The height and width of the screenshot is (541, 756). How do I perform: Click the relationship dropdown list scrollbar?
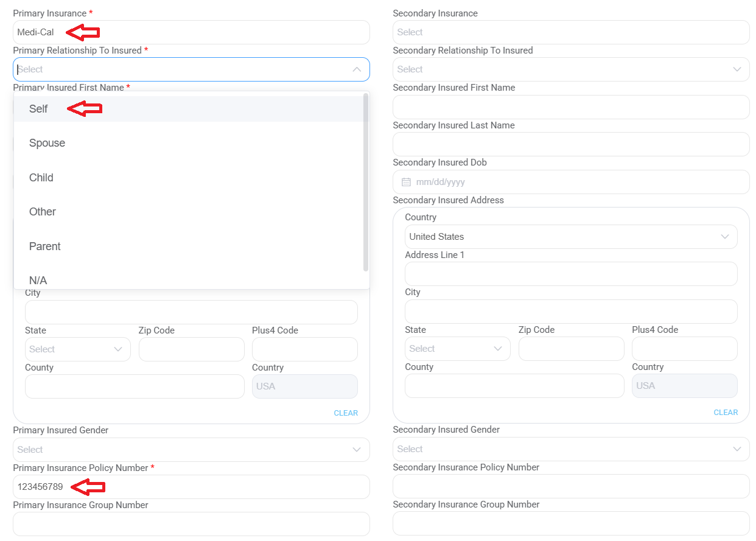366,182
